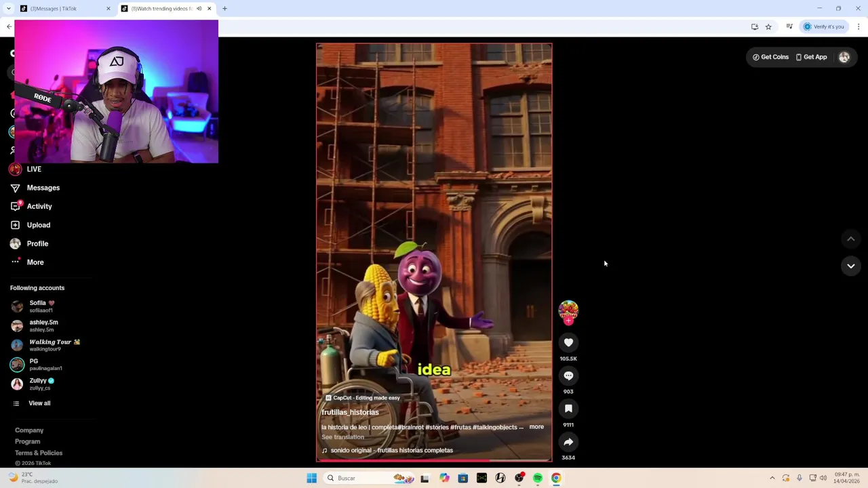Open the frutillas_historias username on the video
868x488 pixels.
coord(350,413)
